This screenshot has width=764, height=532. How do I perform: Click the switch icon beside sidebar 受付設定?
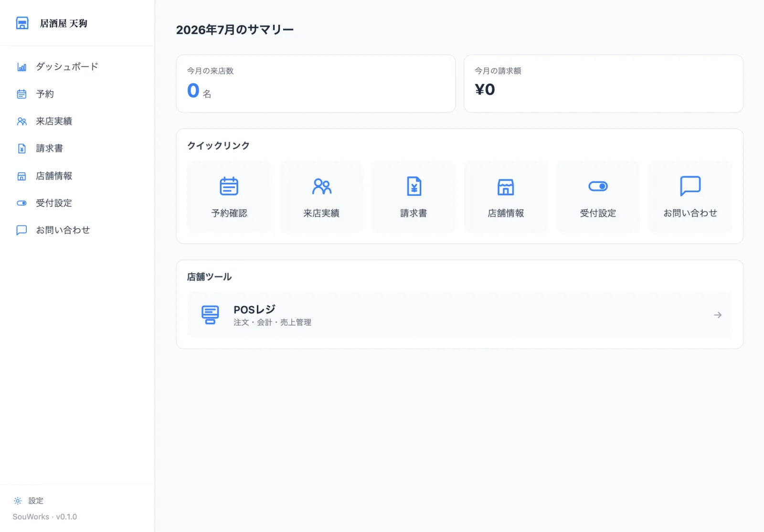point(22,203)
